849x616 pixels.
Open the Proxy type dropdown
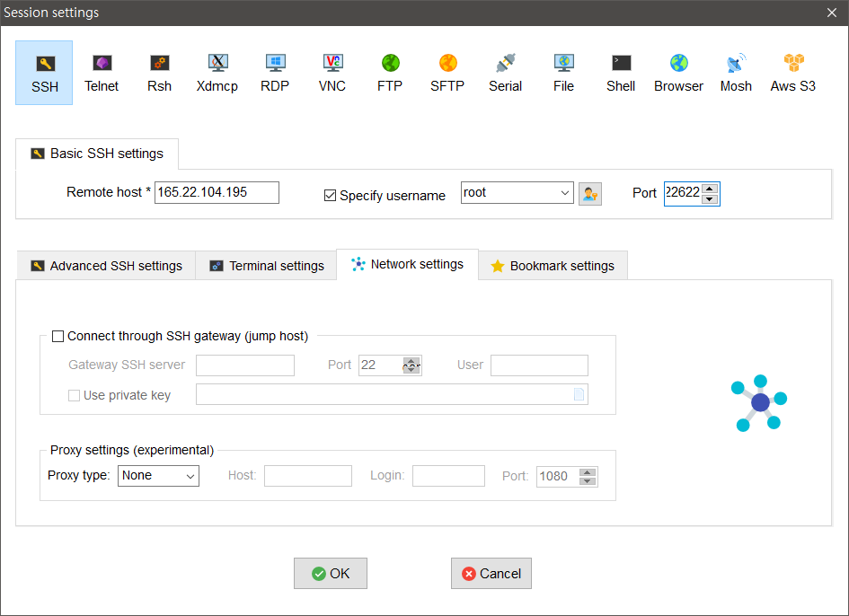pyautogui.click(x=158, y=476)
